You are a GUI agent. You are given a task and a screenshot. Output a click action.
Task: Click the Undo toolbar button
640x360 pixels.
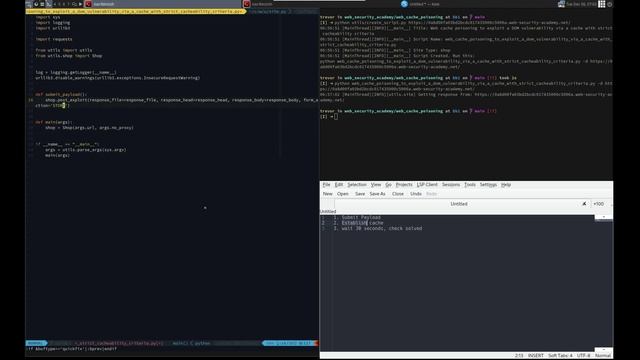pos(416,194)
